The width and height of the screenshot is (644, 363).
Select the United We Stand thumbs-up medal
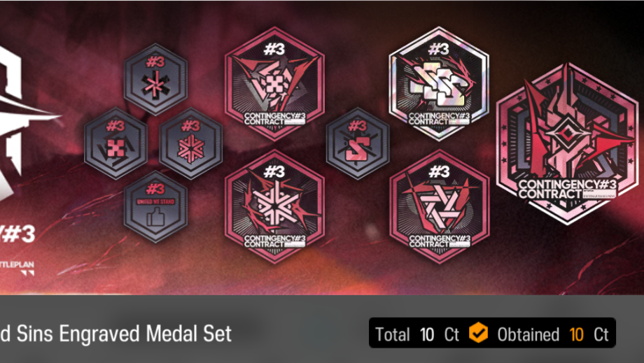[x=155, y=207]
